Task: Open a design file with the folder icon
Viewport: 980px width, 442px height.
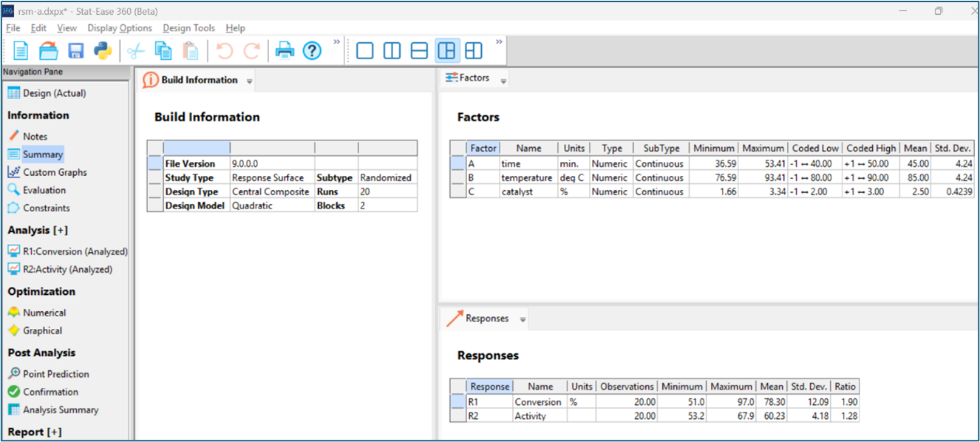Action: coord(49,51)
